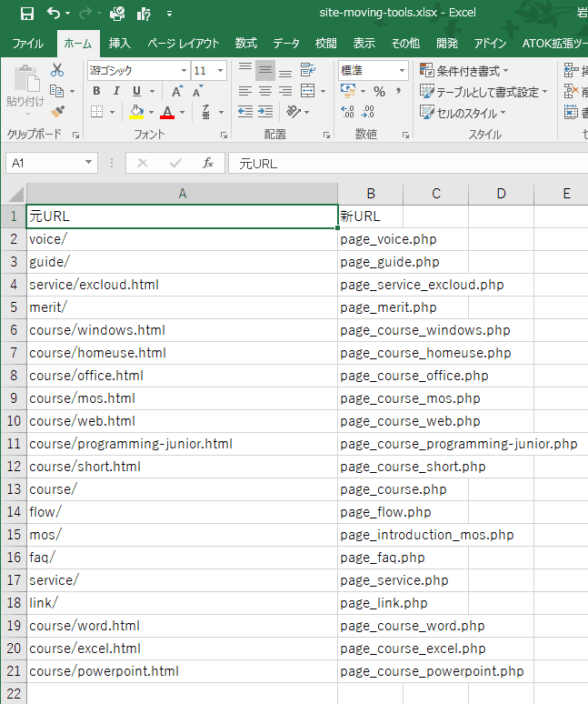
Task: Switch to ページレイアウト tab
Action: [184, 44]
